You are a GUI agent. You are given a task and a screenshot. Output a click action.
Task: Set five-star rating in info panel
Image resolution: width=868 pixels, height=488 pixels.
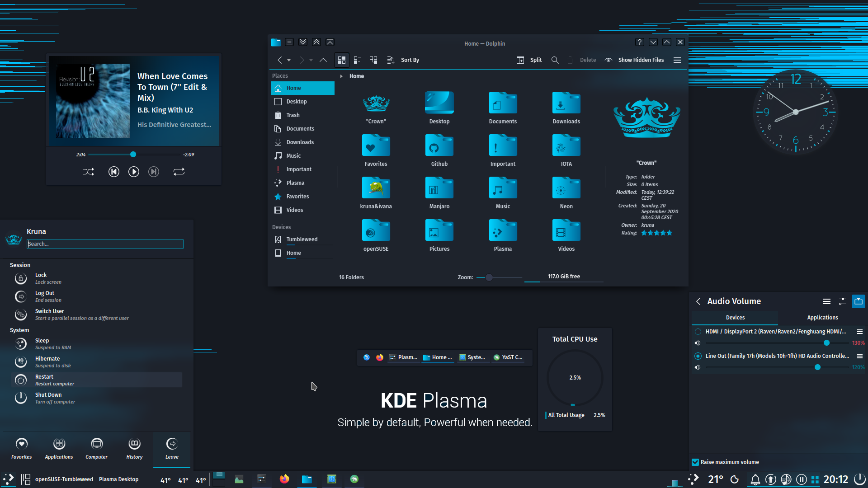click(670, 233)
